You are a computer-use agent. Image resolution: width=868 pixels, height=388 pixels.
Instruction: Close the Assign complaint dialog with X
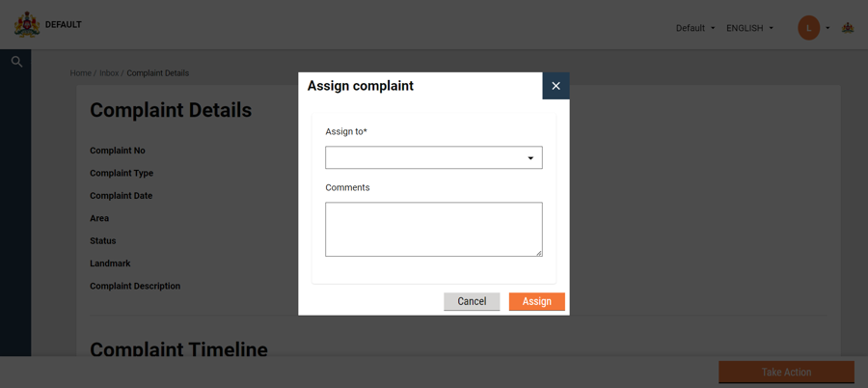(x=556, y=86)
